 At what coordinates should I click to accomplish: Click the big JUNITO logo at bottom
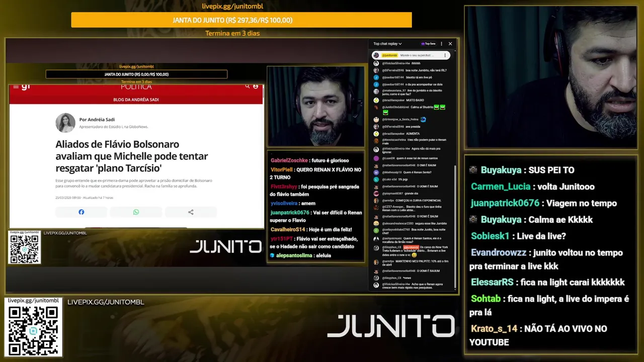click(x=391, y=326)
